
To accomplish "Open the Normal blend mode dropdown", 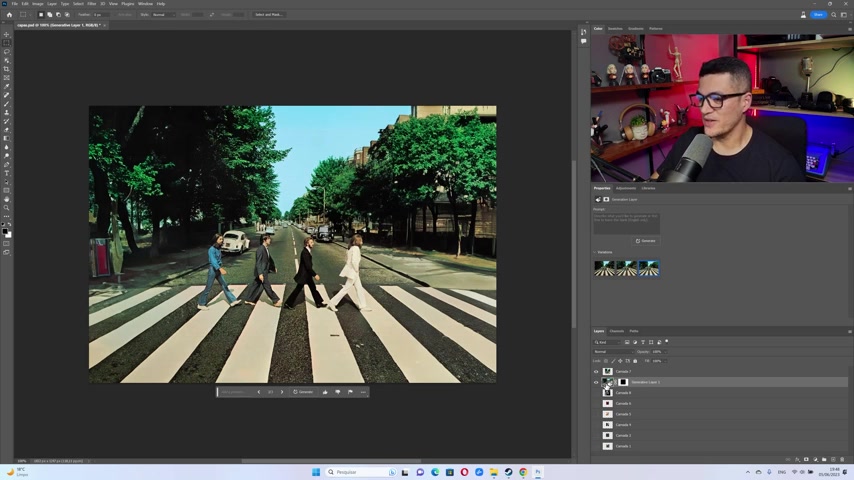I will tap(614, 351).
